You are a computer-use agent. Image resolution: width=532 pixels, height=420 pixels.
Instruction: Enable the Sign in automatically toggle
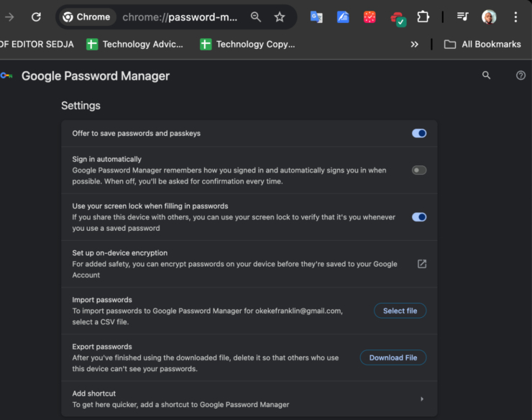418,170
